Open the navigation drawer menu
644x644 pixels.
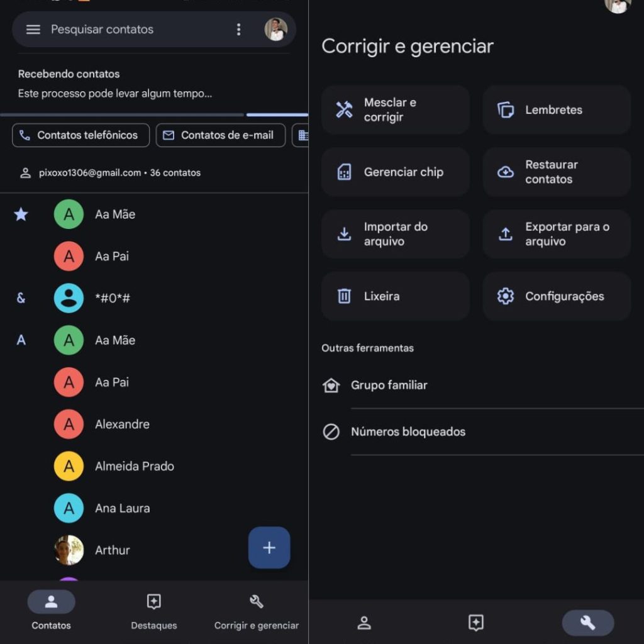point(33,29)
